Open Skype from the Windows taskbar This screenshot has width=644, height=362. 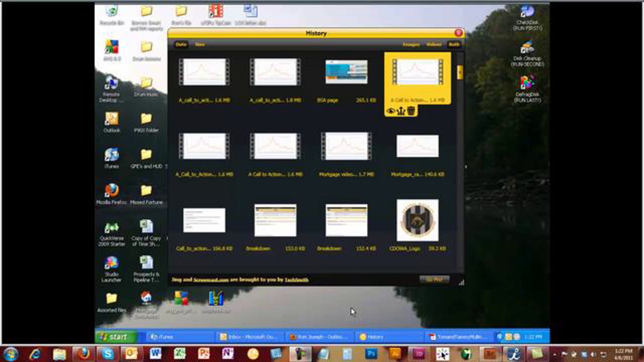(107, 354)
